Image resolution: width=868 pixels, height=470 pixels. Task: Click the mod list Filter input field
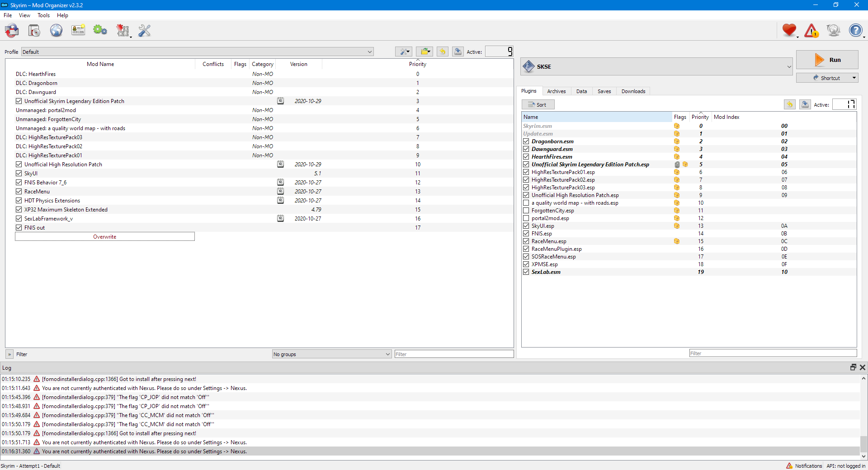click(x=454, y=354)
